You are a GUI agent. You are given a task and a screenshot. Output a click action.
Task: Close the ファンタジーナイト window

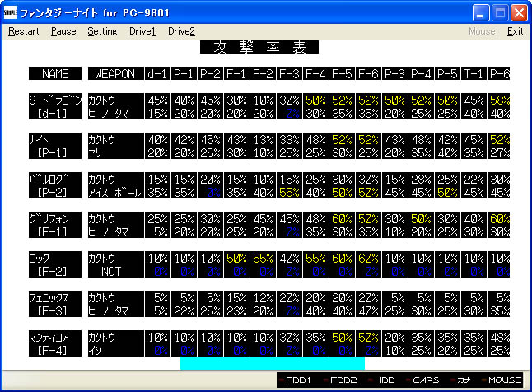519,13
